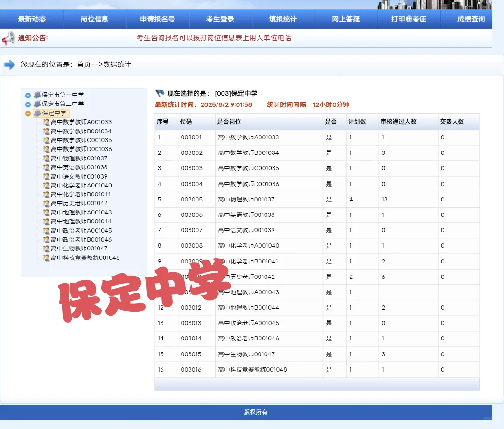Expand the 保定市第一中学 tree node
The width and height of the screenshot is (504, 429).
click(x=28, y=96)
